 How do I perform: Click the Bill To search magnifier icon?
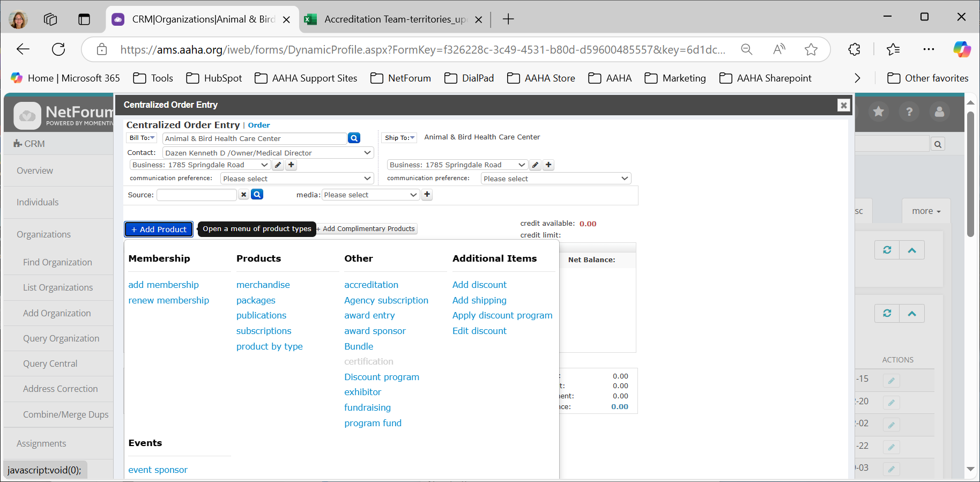(354, 138)
